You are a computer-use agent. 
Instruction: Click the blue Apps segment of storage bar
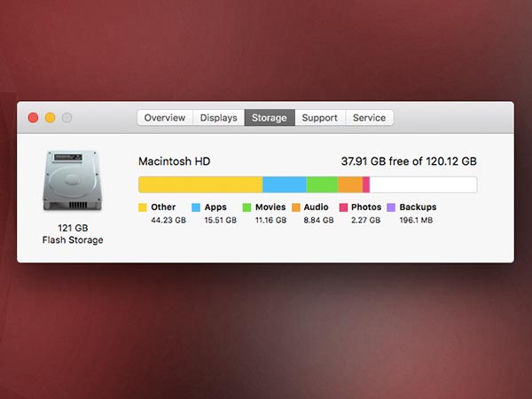285,184
